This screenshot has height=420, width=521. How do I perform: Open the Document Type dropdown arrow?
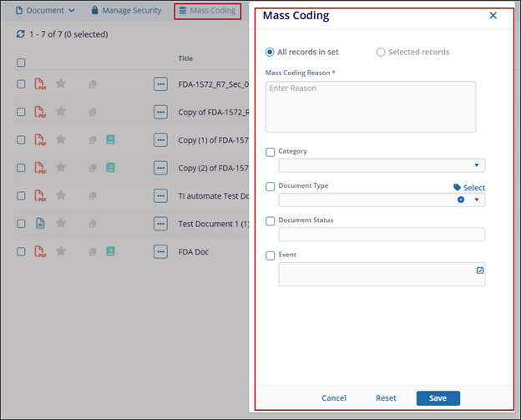[477, 200]
